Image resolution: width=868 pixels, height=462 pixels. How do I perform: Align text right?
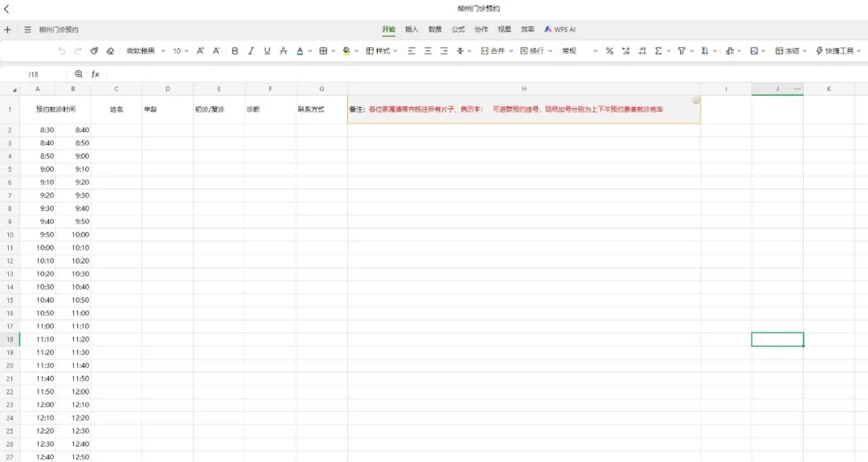[x=444, y=51]
